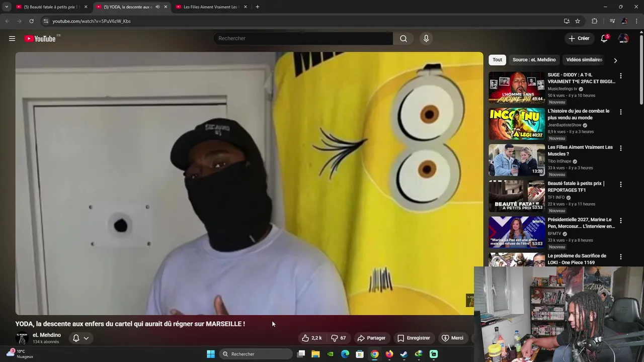Expand notification preferences chevron for channel
644x362 pixels.
click(x=86, y=338)
